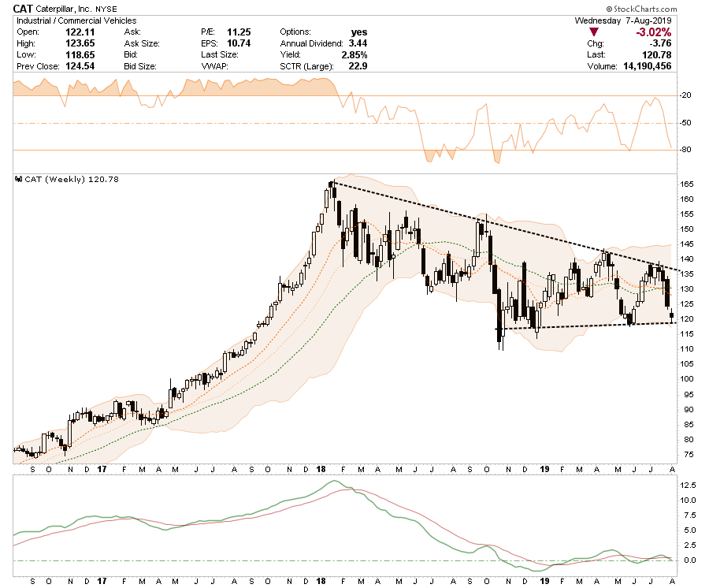Click the -50 level on oscillator axis

point(686,123)
